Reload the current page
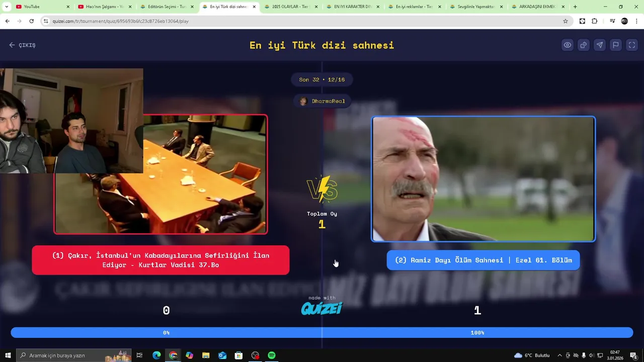The image size is (644, 362). [x=31, y=21]
